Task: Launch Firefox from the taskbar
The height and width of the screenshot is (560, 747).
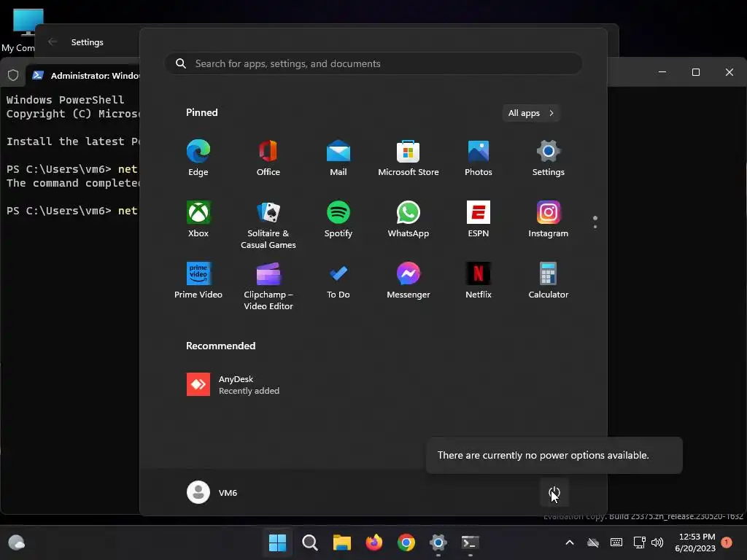Action: click(x=374, y=542)
